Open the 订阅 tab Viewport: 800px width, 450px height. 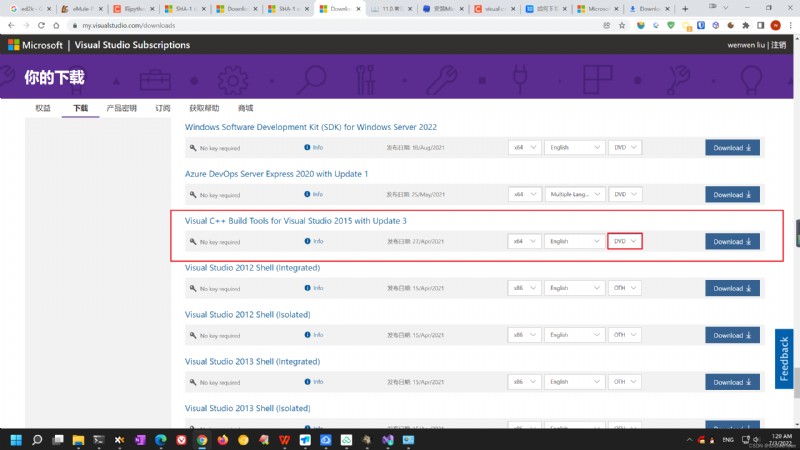[163, 108]
